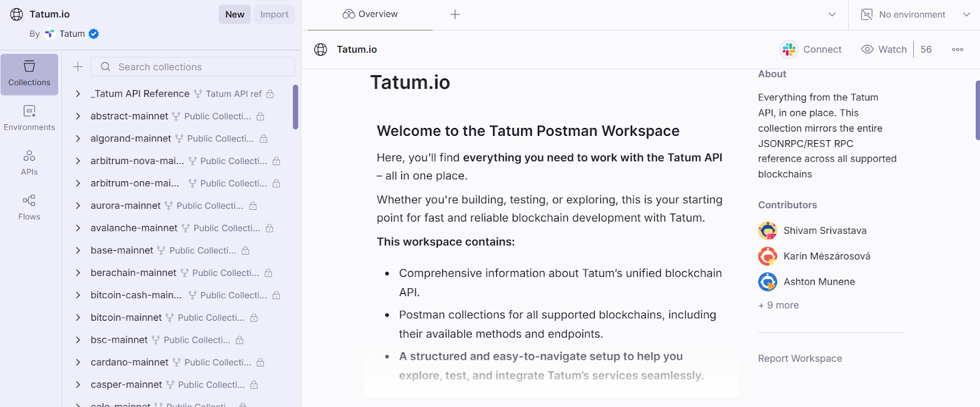Click the Tatum.io globe icon in the sidebar header
Viewport: 980px width, 407px height.
[x=17, y=14]
